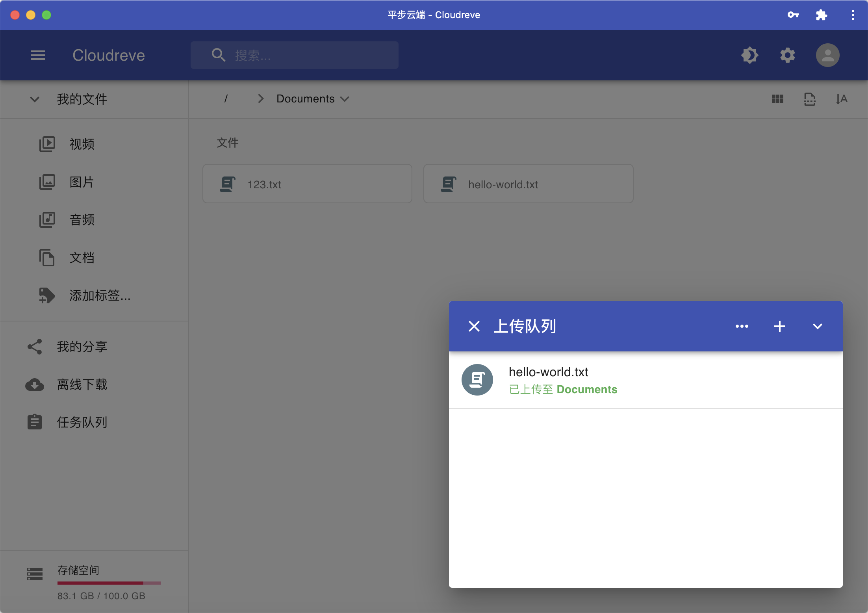Open 离线下载 in the sidebar

(82, 385)
